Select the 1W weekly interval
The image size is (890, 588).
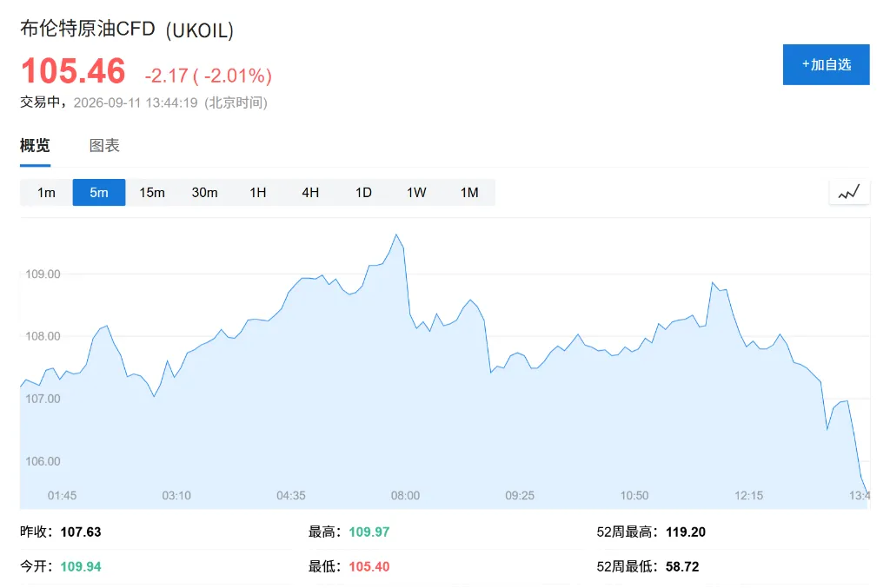coord(416,192)
